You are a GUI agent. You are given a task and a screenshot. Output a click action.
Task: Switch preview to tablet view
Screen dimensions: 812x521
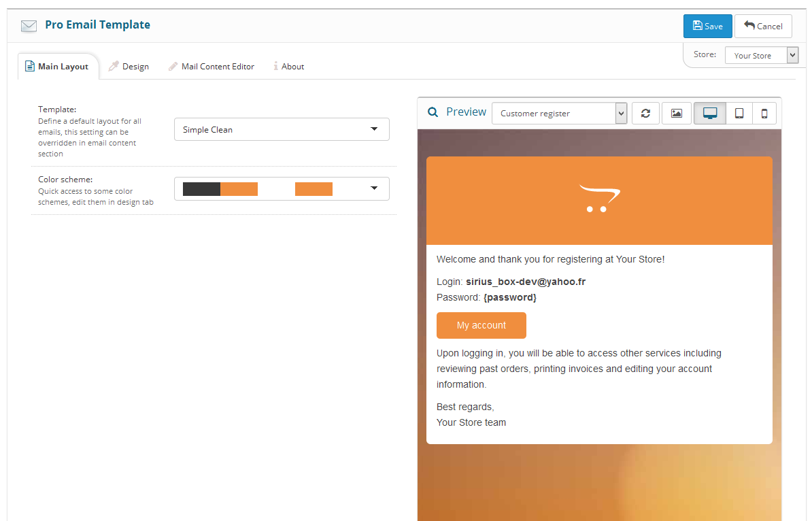[x=739, y=114]
